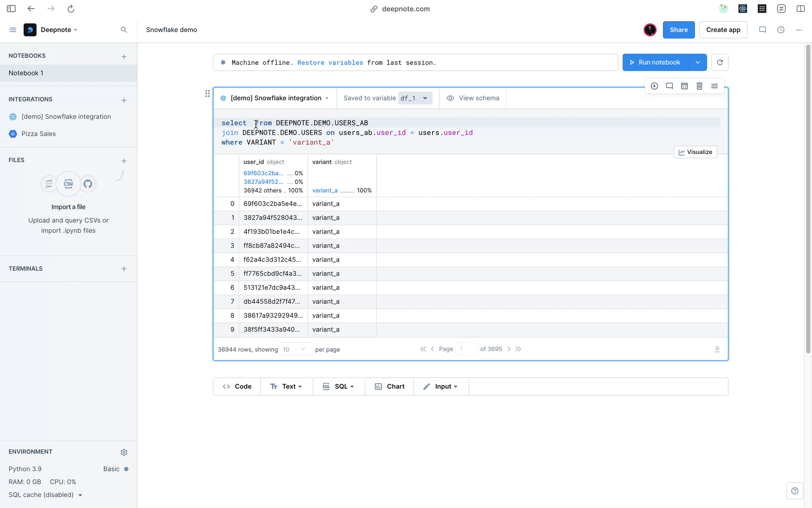Image resolution: width=812 pixels, height=508 pixels.
Task: Click the download icon at bottom right
Action: click(717, 348)
